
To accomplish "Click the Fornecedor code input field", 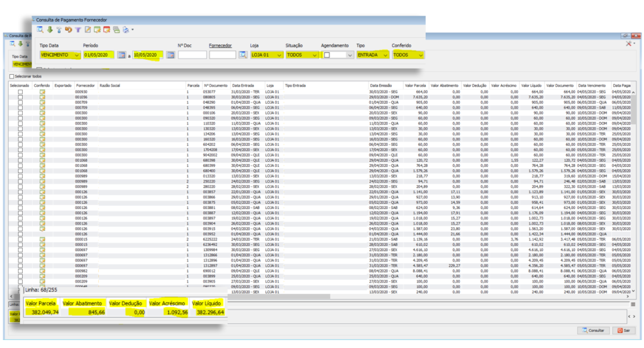I will pos(222,55).
